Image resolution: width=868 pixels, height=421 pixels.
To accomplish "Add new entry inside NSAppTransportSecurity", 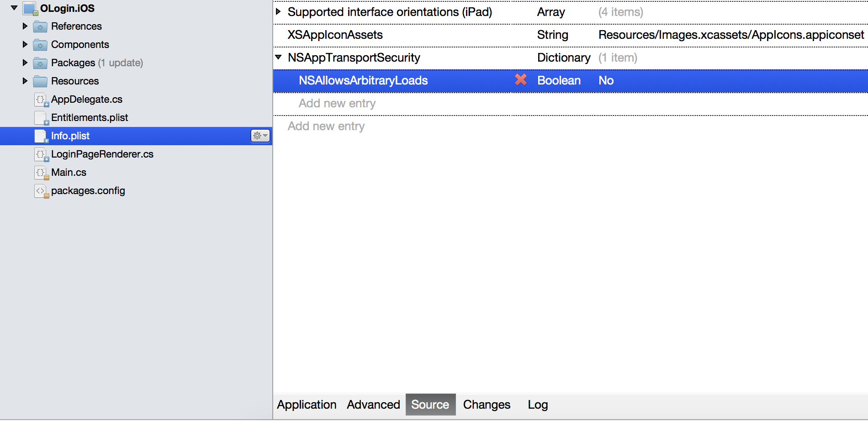I will pos(337,104).
